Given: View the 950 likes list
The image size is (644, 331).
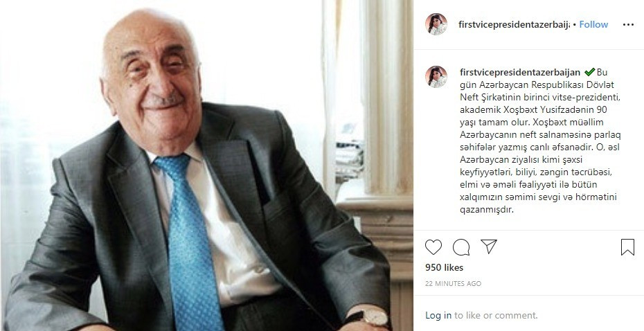Looking at the screenshot, I should (x=445, y=267).
